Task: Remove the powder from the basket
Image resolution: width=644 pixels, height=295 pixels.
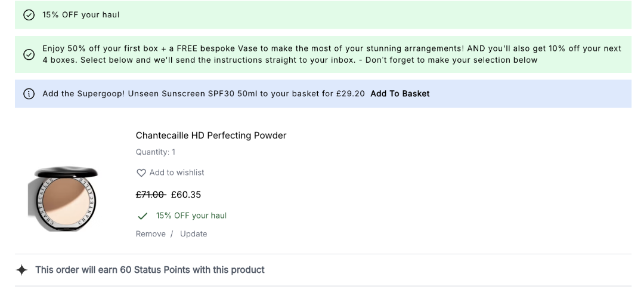Action: coord(151,234)
